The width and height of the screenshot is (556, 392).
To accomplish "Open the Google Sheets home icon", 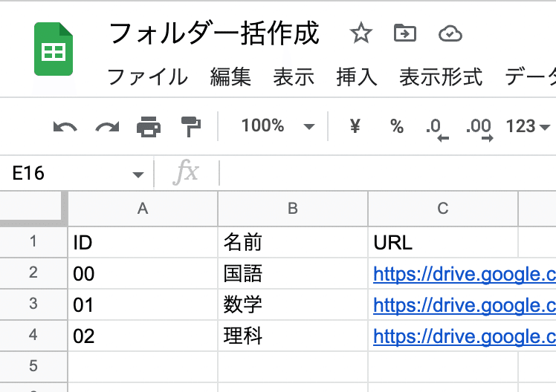I will tap(54, 49).
